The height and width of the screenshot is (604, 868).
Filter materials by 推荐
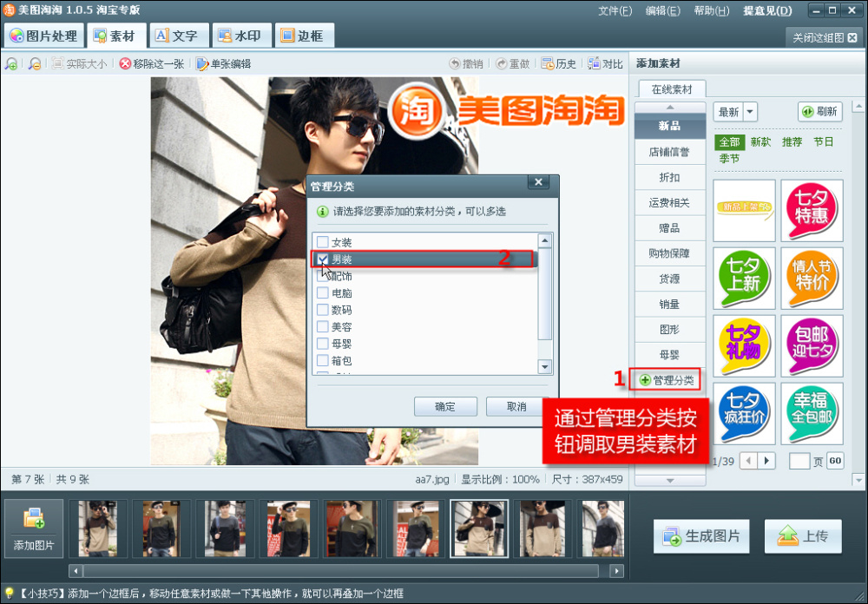tap(792, 142)
